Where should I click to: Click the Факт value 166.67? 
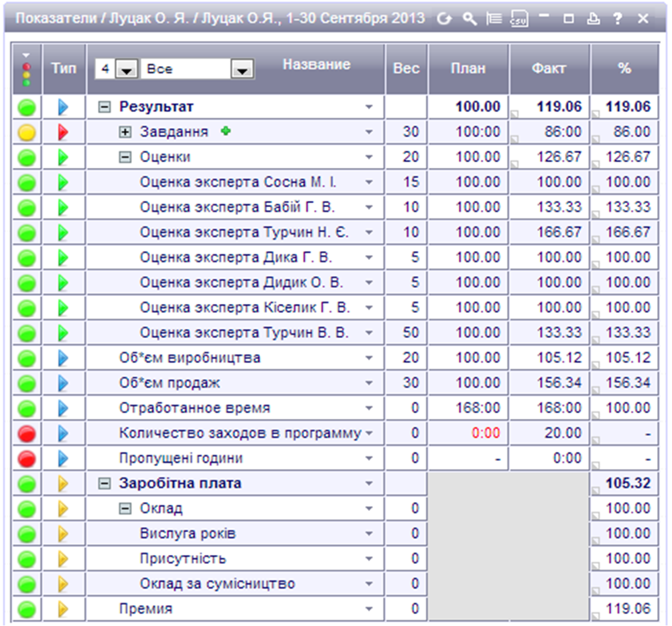(x=559, y=232)
